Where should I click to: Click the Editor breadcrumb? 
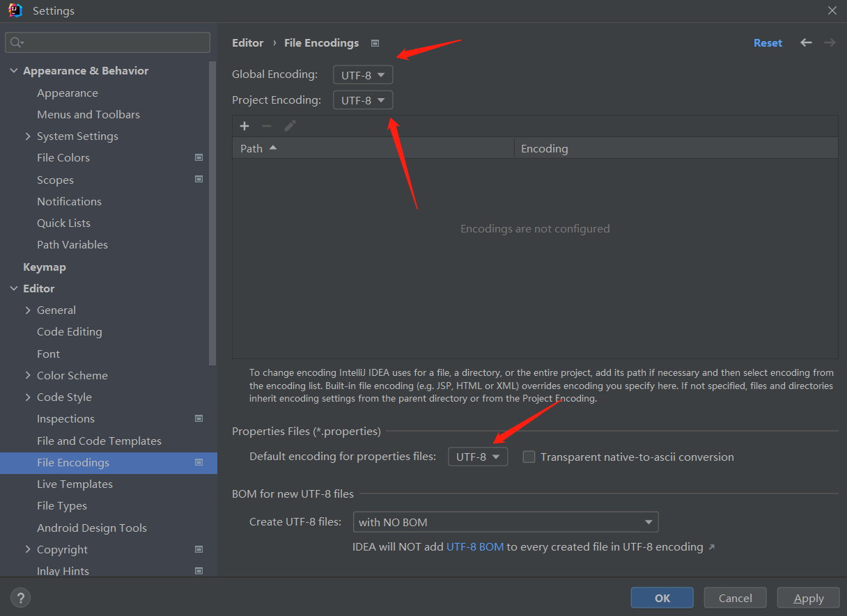pos(248,42)
